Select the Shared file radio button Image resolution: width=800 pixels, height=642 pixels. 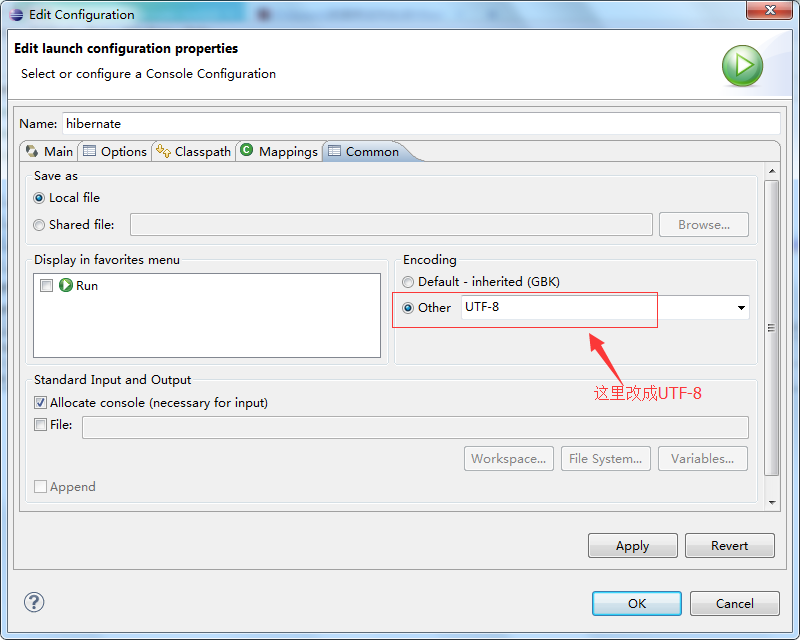[38, 224]
